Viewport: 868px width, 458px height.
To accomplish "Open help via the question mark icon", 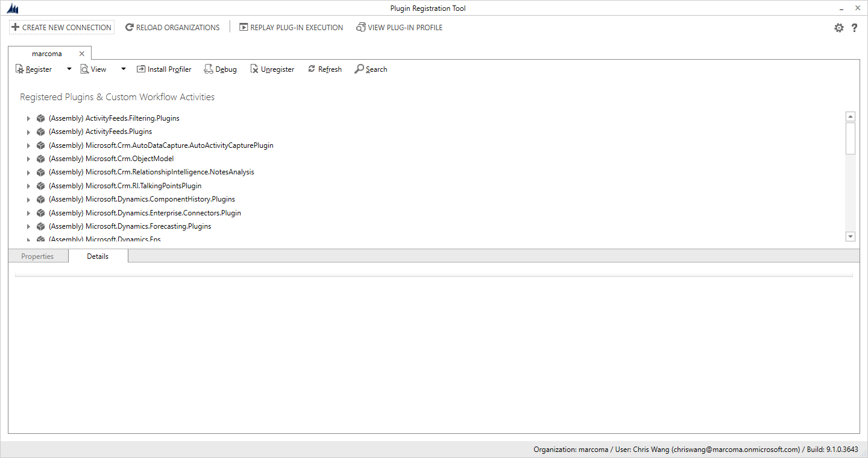I will click(854, 28).
